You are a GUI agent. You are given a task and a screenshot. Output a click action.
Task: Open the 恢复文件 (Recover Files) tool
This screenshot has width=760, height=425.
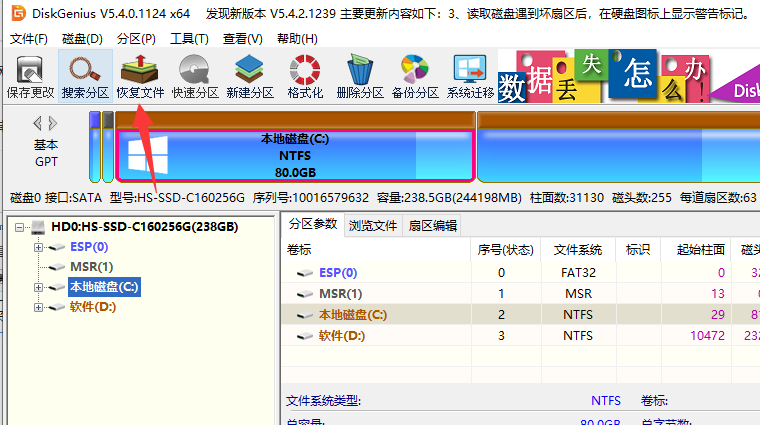pyautogui.click(x=140, y=76)
